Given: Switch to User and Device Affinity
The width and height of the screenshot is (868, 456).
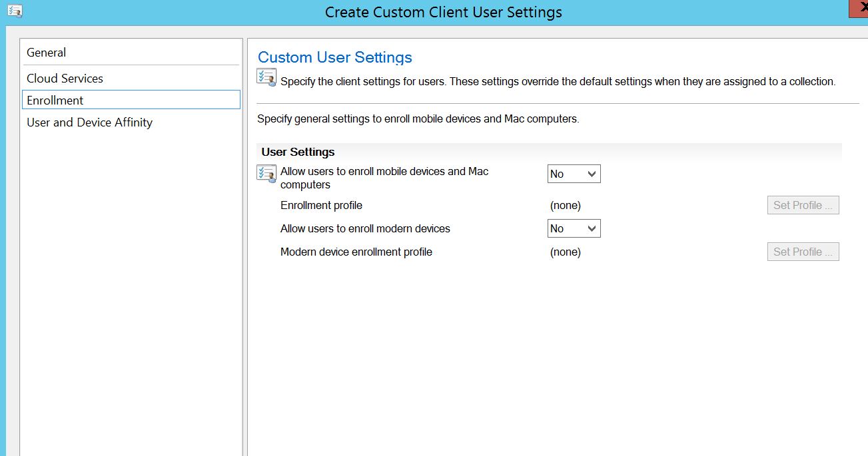Looking at the screenshot, I should pyautogui.click(x=131, y=122).
